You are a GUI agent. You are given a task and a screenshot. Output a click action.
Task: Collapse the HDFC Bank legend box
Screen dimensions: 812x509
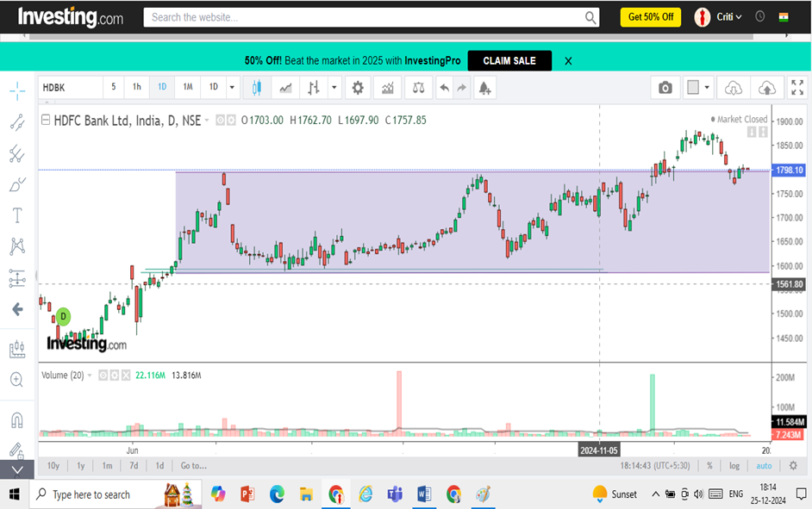click(46, 120)
